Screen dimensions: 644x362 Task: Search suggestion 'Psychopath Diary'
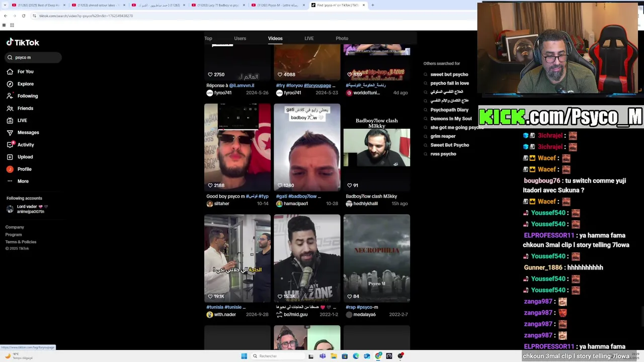[449, 110]
